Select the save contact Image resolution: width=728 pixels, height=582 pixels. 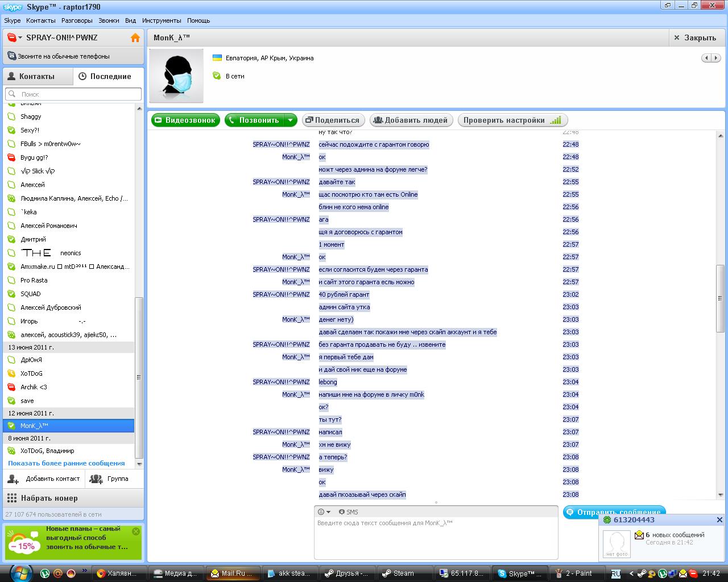[69, 401]
